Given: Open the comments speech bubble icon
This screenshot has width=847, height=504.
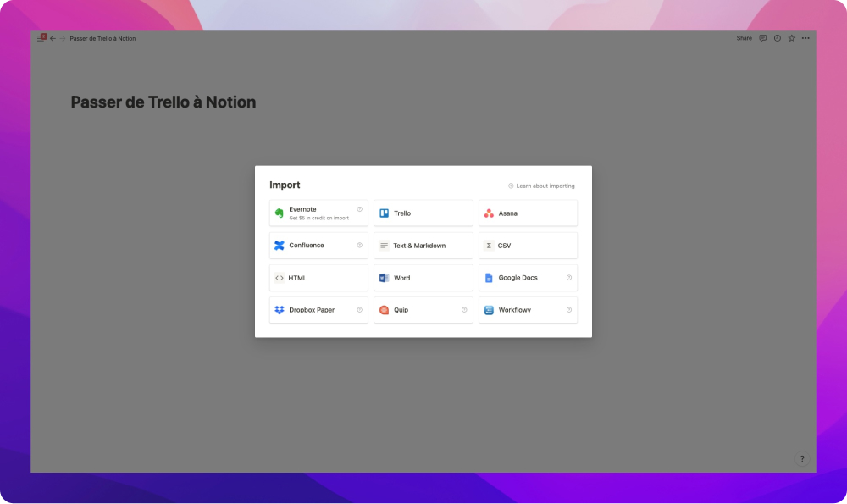Looking at the screenshot, I should click(763, 38).
